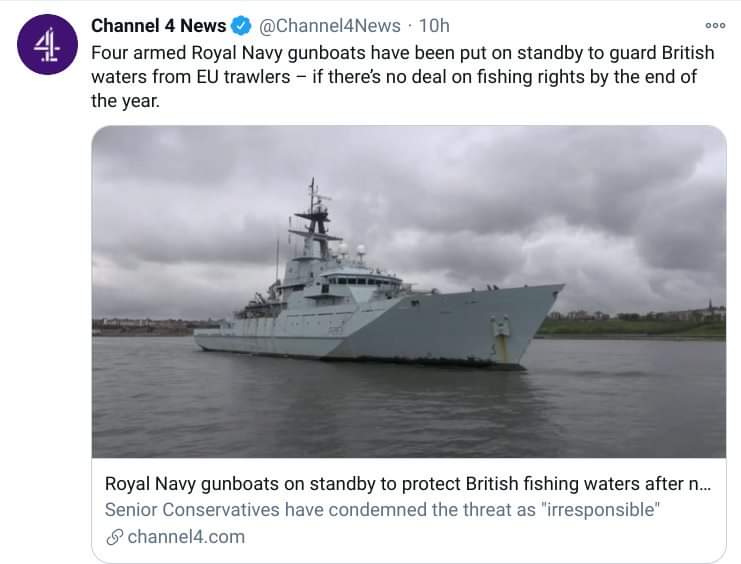This screenshot has width=741, height=564.
Task: Open the tweet's three-dot more options menu
Action: pos(714,26)
